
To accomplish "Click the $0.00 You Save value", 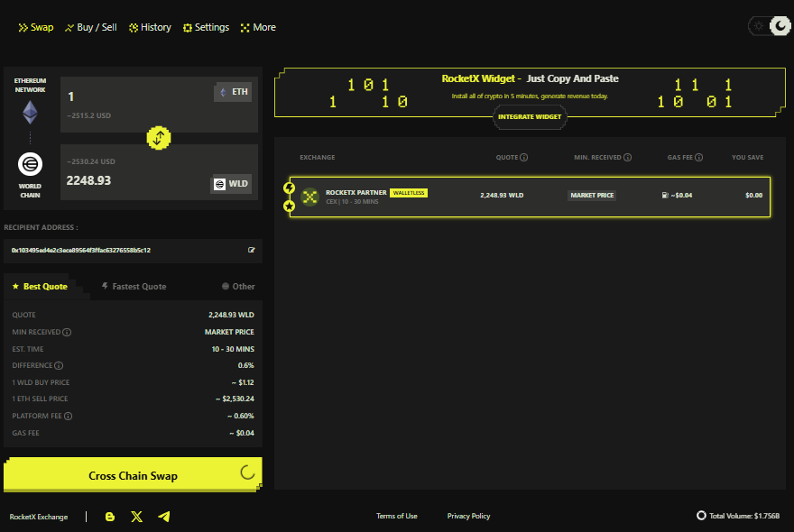I will coord(754,196).
